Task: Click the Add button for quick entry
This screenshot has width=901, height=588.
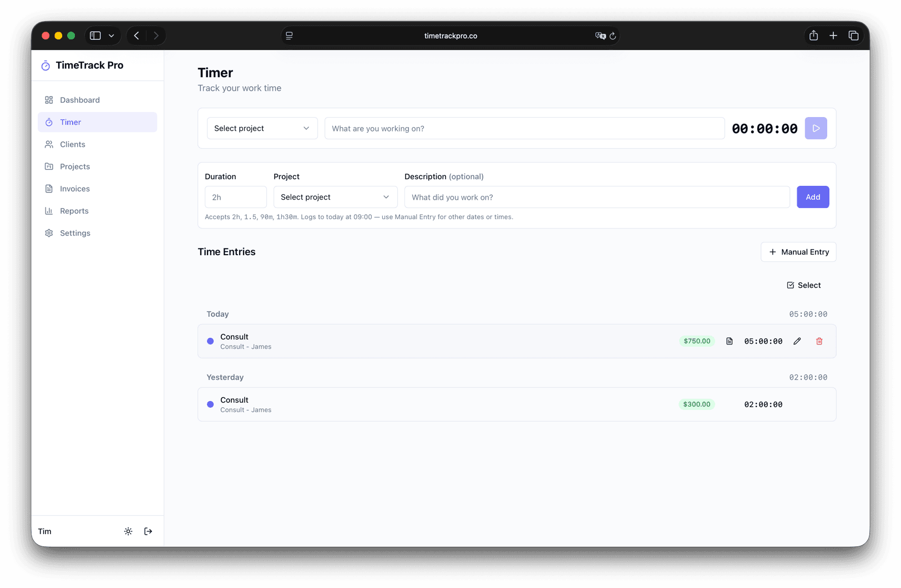Action: coord(813,197)
